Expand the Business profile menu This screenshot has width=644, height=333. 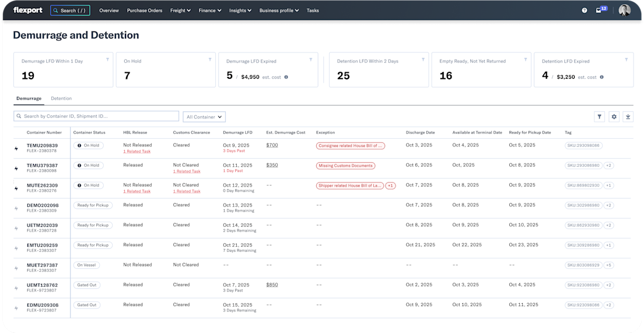tap(279, 10)
